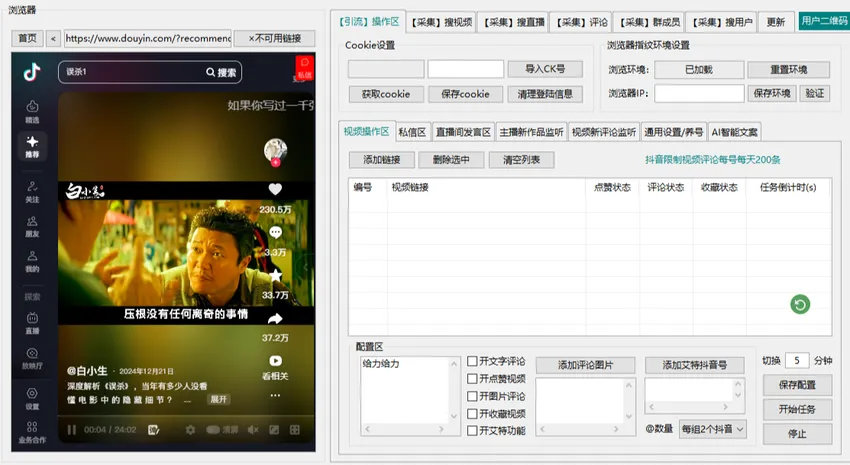This screenshot has height=465, width=850.
Task: Favorite the video with star icon
Action: click(x=275, y=275)
